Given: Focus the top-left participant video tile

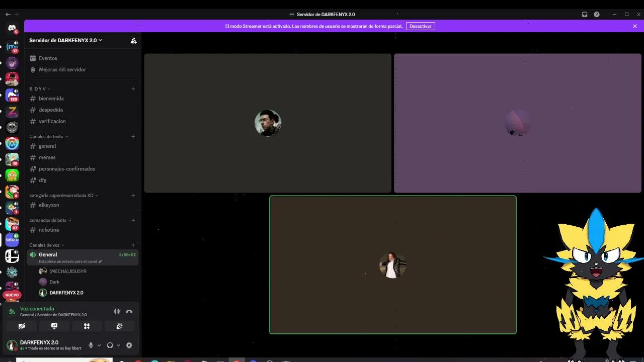Looking at the screenshot, I should click(x=268, y=123).
